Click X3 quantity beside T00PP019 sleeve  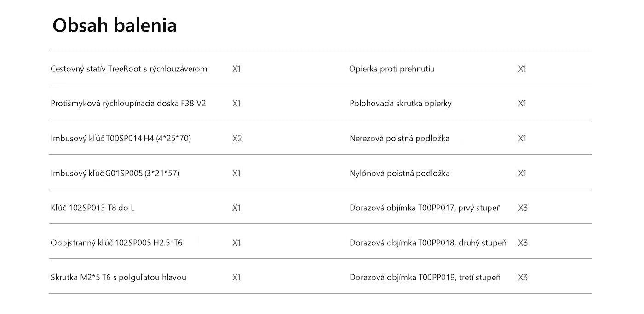pos(523,278)
